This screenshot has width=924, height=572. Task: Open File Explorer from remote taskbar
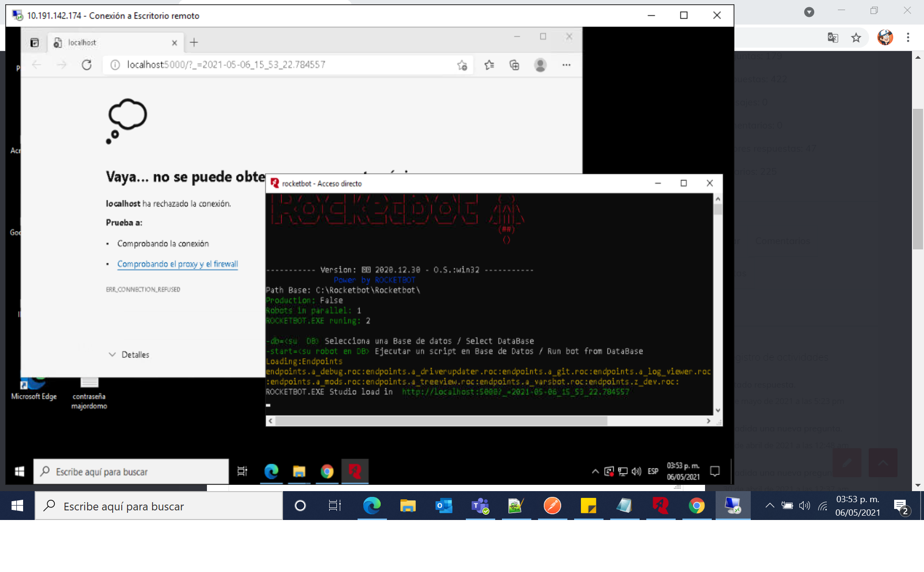pos(299,471)
